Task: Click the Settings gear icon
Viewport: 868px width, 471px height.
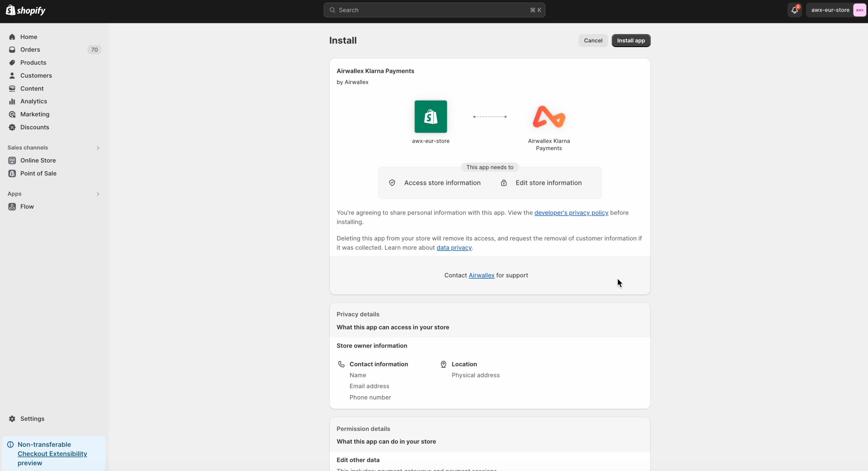Action: point(12,418)
